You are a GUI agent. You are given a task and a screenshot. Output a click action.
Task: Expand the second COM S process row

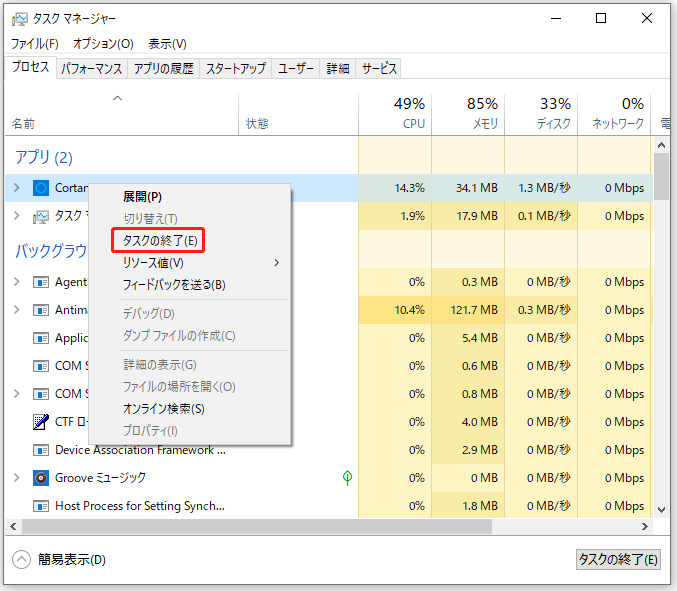(x=17, y=394)
